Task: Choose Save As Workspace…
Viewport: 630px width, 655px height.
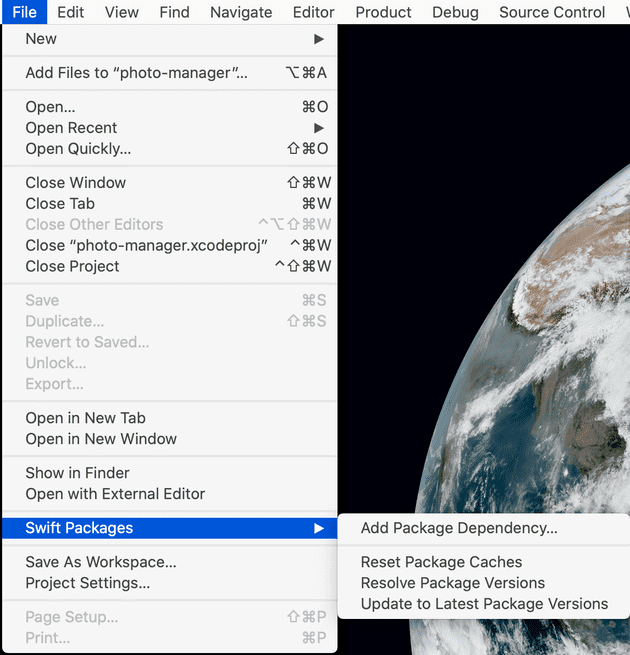Action: (170, 562)
